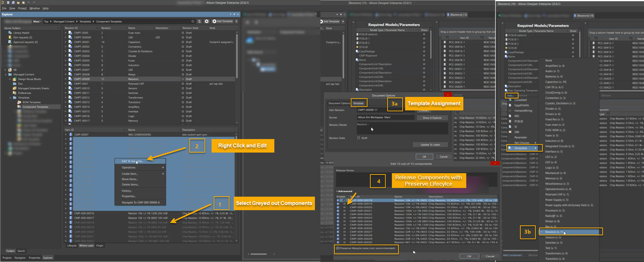Toggle Enable checkbox for CMP-009-00018 in release dialog
This screenshot has width=644, height=262.
(345, 200)
